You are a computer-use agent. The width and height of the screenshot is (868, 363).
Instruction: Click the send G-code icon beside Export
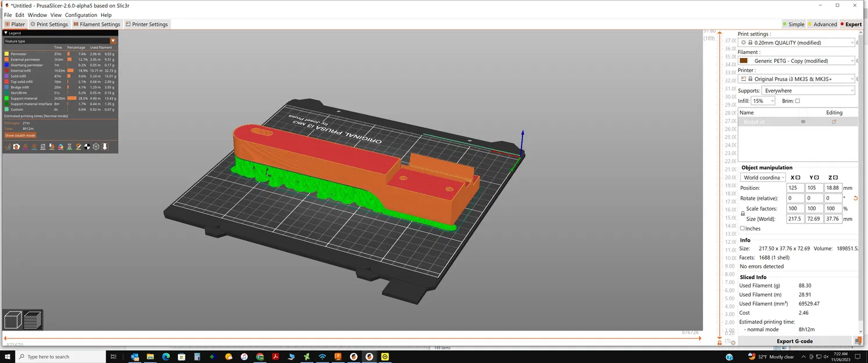coord(858,341)
